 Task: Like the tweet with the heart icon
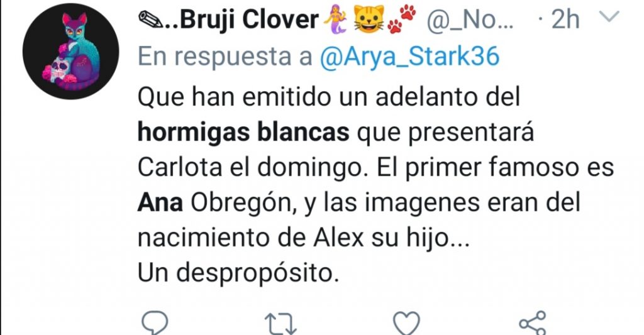(407, 324)
